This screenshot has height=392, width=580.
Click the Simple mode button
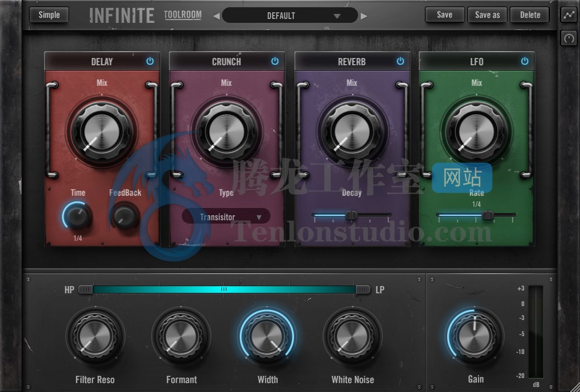[49, 15]
